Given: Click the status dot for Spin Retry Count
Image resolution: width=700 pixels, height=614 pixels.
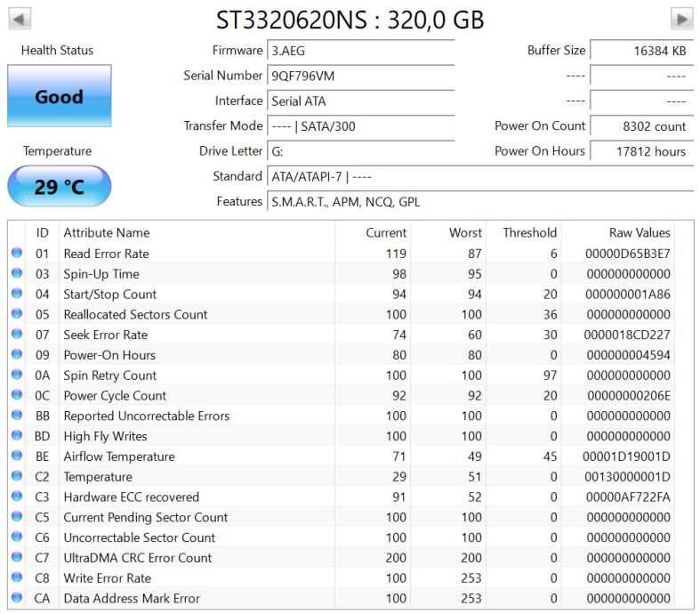Looking at the screenshot, I should pyautogui.click(x=17, y=375).
